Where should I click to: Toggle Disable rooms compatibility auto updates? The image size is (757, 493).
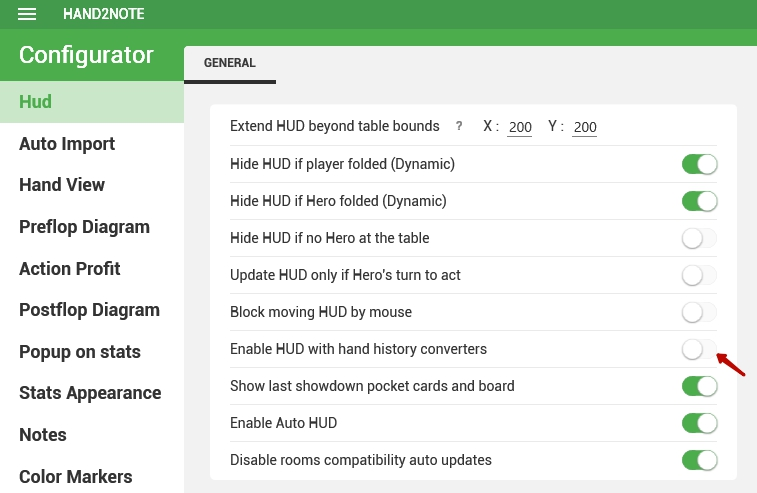click(700, 460)
